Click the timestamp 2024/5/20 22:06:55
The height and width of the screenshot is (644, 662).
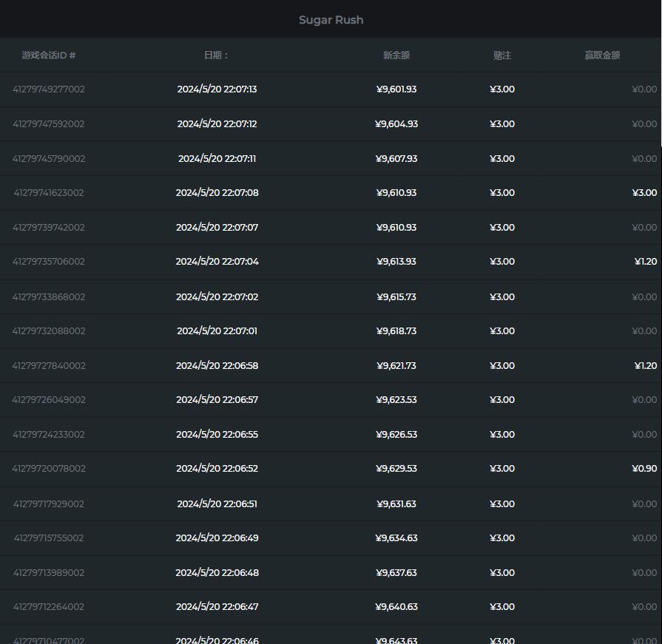tap(217, 434)
